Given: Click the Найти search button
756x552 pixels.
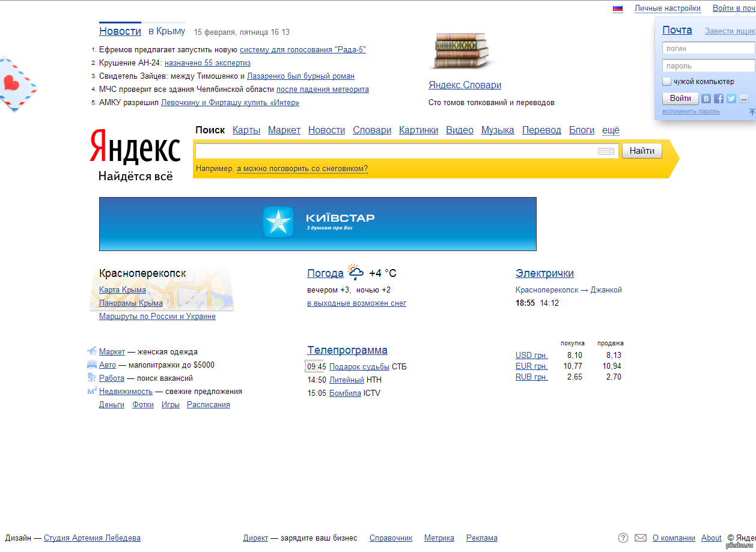Looking at the screenshot, I should (642, 151).
